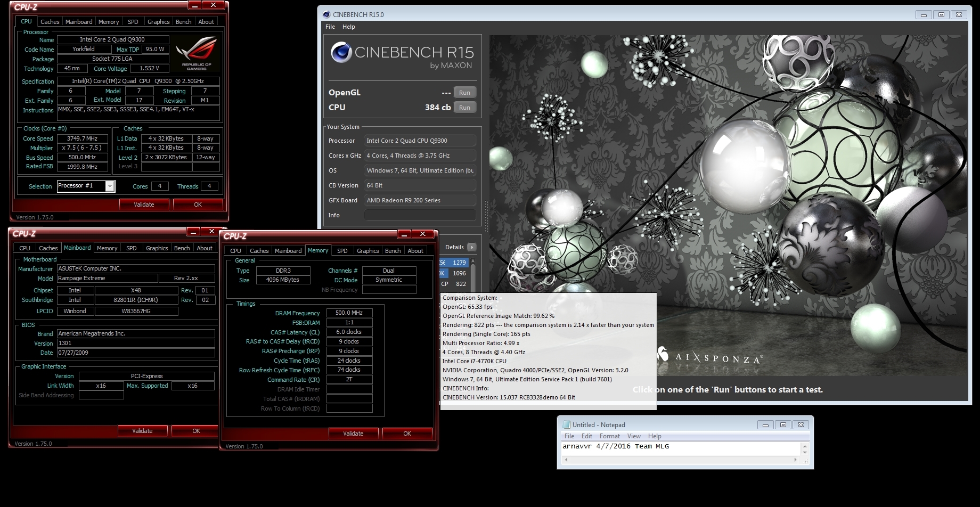
Task: Open Bench tab in Memory CPU-Z window
Action: [x=393, y=251]
